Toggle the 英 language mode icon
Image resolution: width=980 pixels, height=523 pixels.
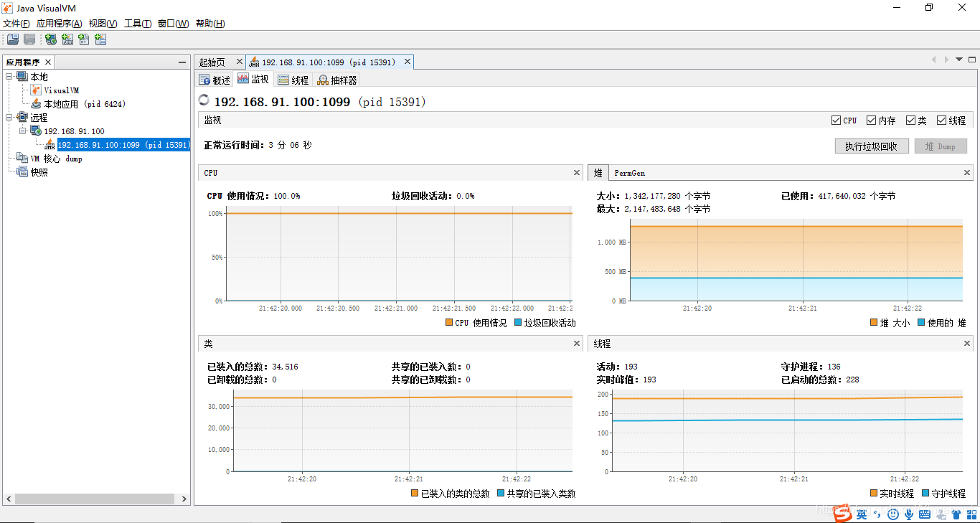(x=862, y=514)
